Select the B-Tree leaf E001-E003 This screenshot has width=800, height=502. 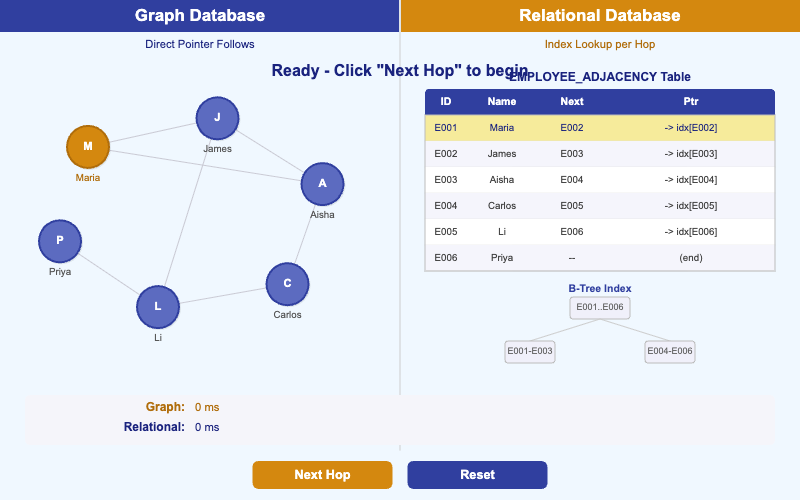(x=529, y=351)
